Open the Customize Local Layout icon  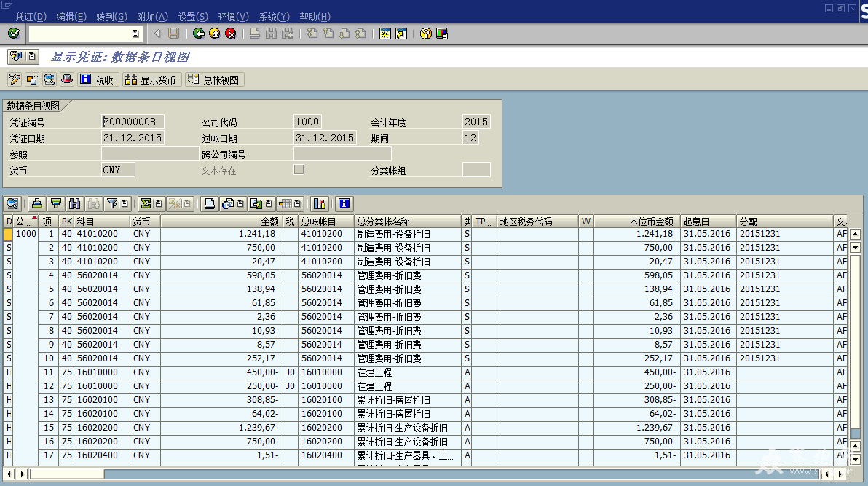tap(442, 34)
